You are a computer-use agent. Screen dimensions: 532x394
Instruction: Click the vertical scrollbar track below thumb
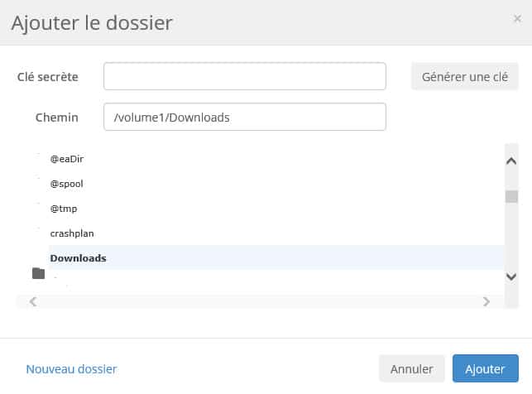pos(511,237)
